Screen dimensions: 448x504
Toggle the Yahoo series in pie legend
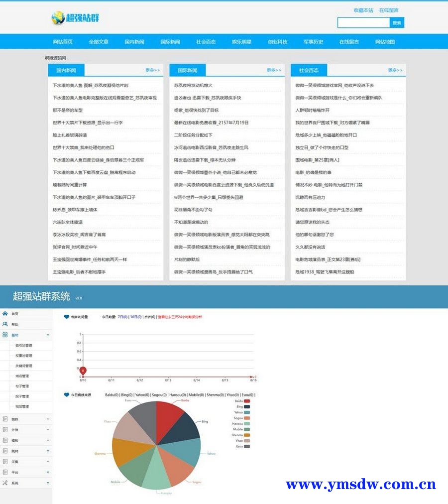point(247,412)
